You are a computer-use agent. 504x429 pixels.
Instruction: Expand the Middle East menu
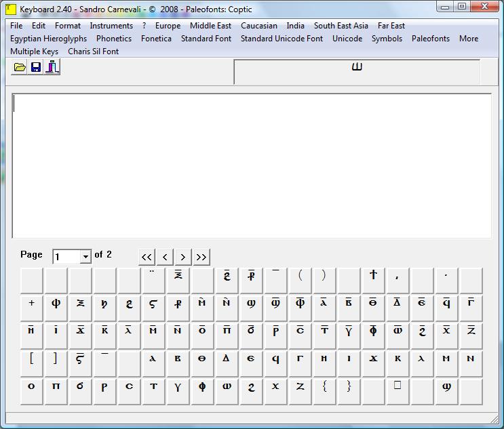[x=210, y=26]
